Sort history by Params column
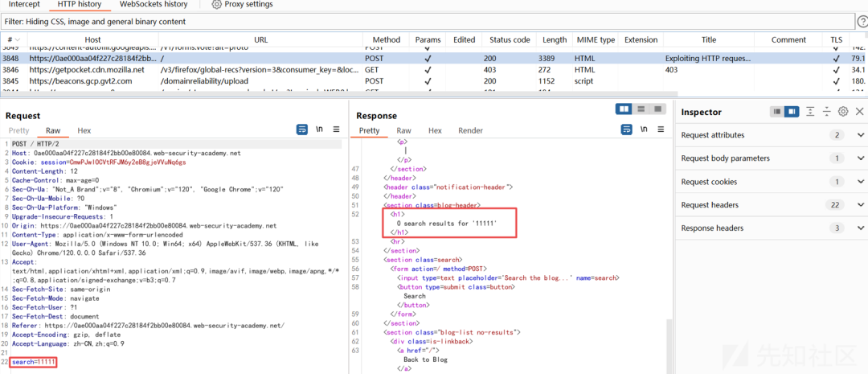Screen dimensions: 868x374 pos(428,40)
